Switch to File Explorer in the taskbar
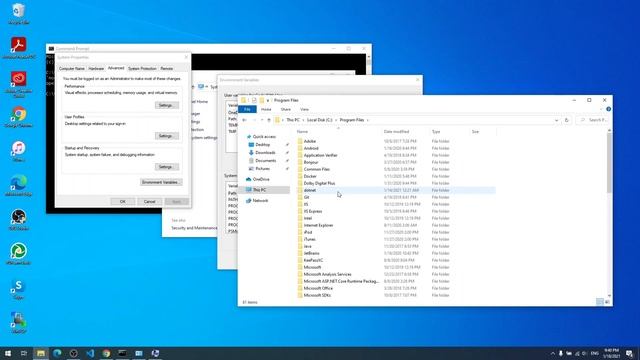 point(40,353)
